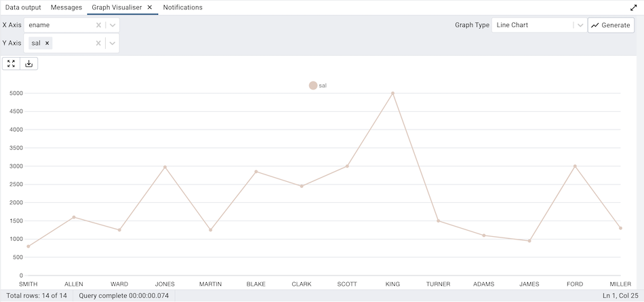Click the ADAMS x-axis label

(484, 284)
